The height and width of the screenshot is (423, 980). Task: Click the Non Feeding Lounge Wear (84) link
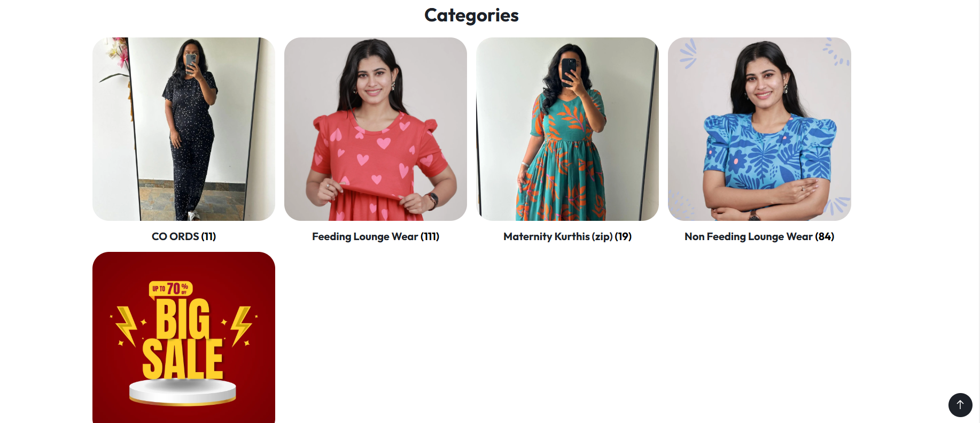pyautogui.click(x=759, y=236)
